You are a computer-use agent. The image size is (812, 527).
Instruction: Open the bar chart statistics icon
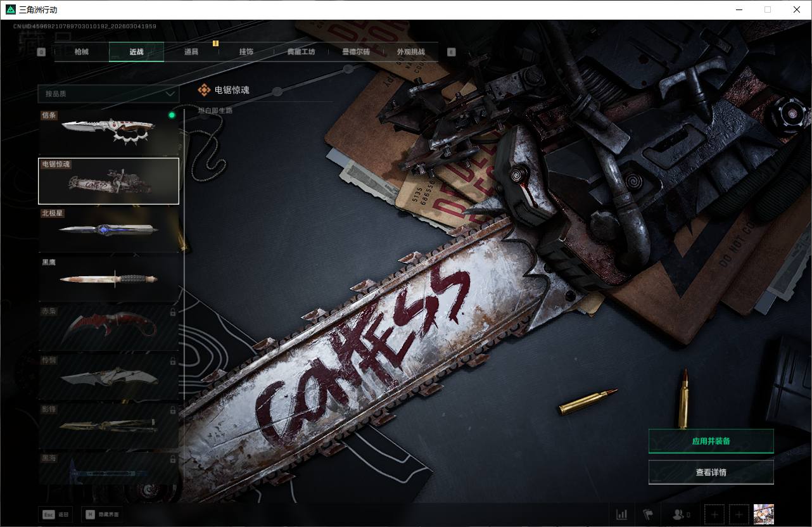pyautogui.click(x=622, y=514)
